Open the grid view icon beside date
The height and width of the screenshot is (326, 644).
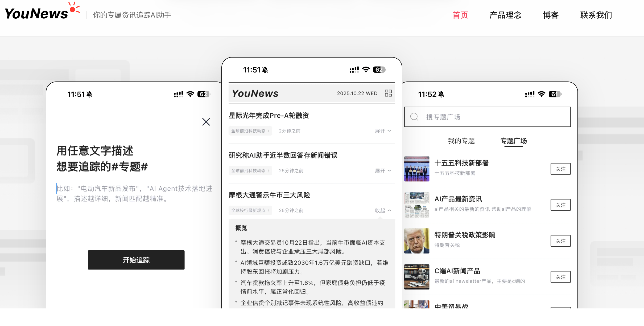388,93
